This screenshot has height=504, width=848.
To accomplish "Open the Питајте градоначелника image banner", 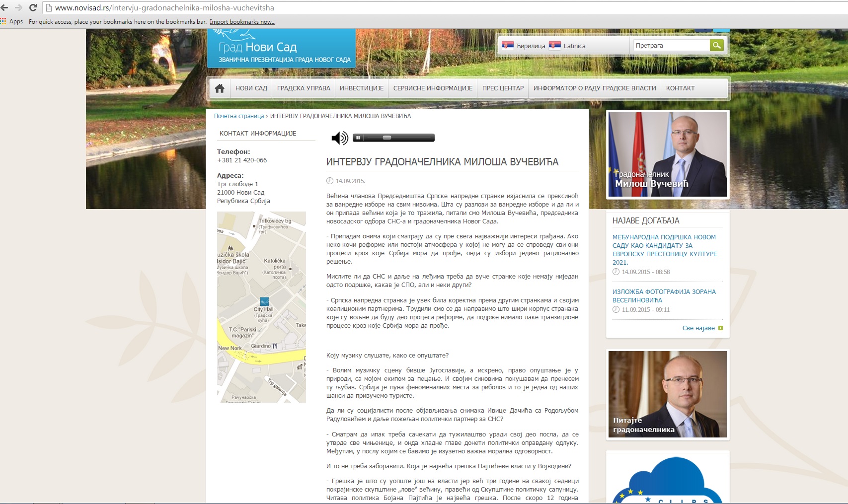I will click(x=667, y=394).
